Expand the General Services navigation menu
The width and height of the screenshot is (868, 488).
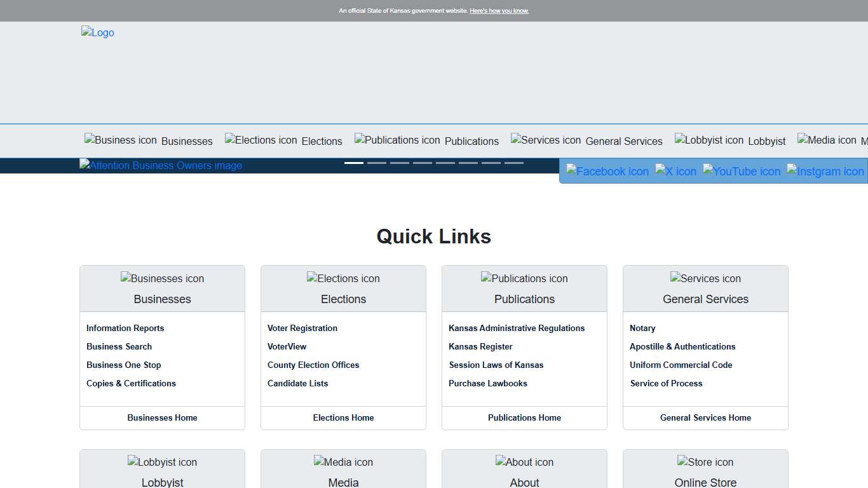point(587,140)
